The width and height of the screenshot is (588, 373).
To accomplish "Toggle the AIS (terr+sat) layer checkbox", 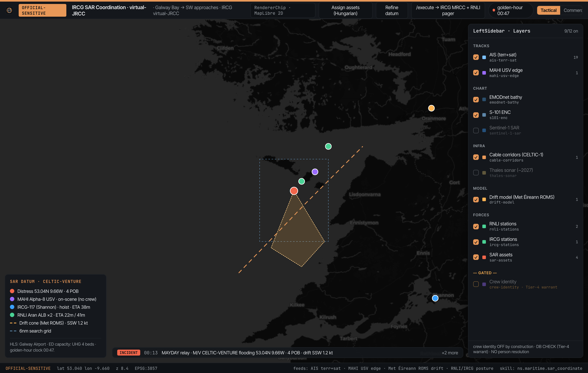I will 476,57.
